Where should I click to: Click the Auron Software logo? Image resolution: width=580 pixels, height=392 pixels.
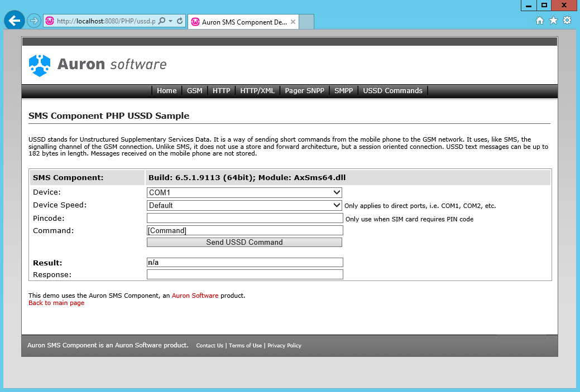pyautogui.click(x=98, y=65)
